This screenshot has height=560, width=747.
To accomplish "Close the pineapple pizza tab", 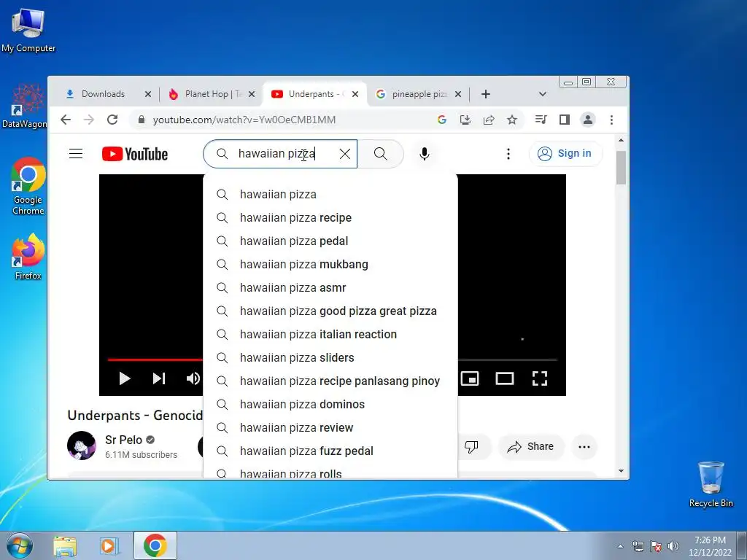I will [x=458, y=94].
